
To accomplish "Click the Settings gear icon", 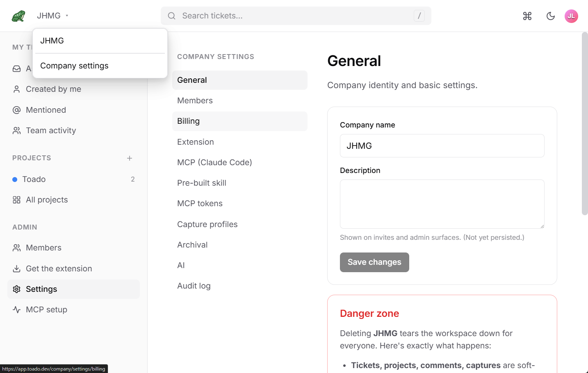I will 16,289.
